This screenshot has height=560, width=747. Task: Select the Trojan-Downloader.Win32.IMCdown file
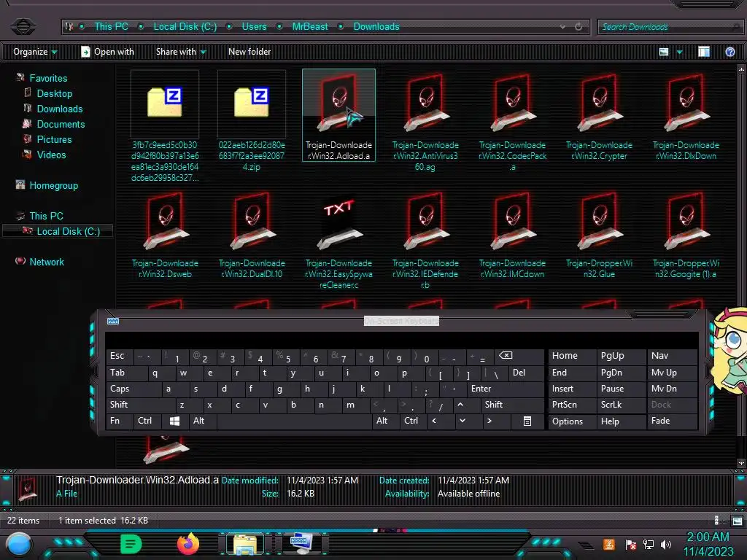pos(512,234)
